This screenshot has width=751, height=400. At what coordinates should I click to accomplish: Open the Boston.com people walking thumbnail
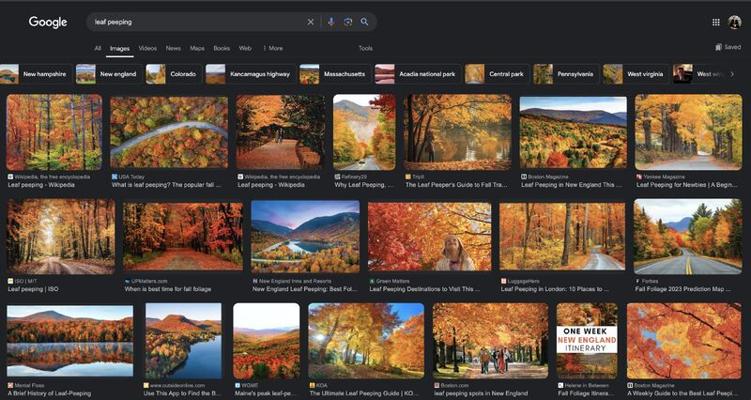click(x=490, y=341)
